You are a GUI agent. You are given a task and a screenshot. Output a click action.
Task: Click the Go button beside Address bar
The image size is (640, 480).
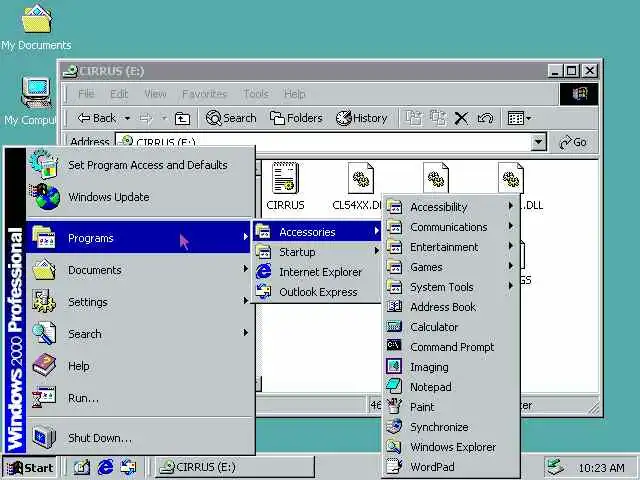click(x=573, y=142)
